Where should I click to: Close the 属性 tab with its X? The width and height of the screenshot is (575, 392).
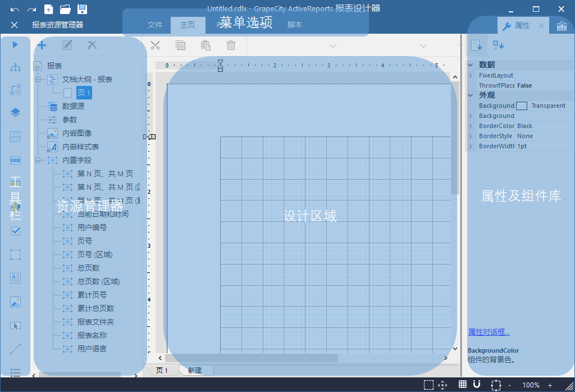[541, 26]
